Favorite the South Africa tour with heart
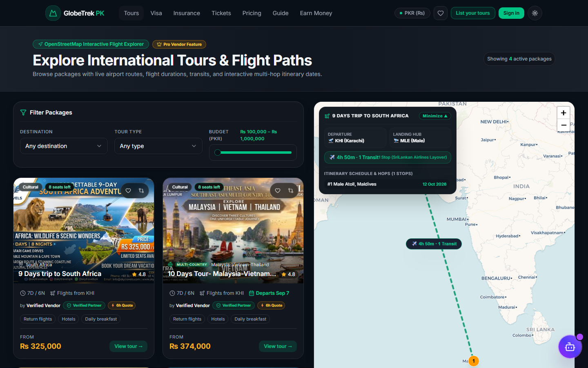588x368 pixels. pyautogui.click(x=128, y=191)
